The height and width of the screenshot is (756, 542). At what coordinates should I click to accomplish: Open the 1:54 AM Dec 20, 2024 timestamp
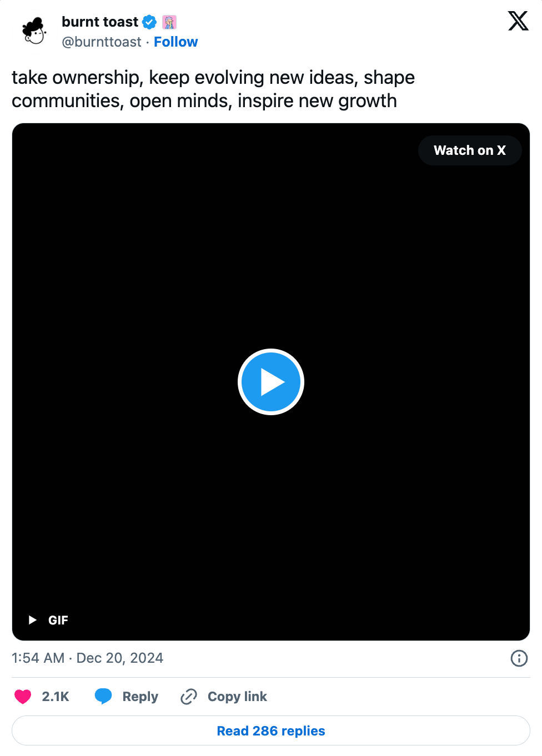pos(88,658)
